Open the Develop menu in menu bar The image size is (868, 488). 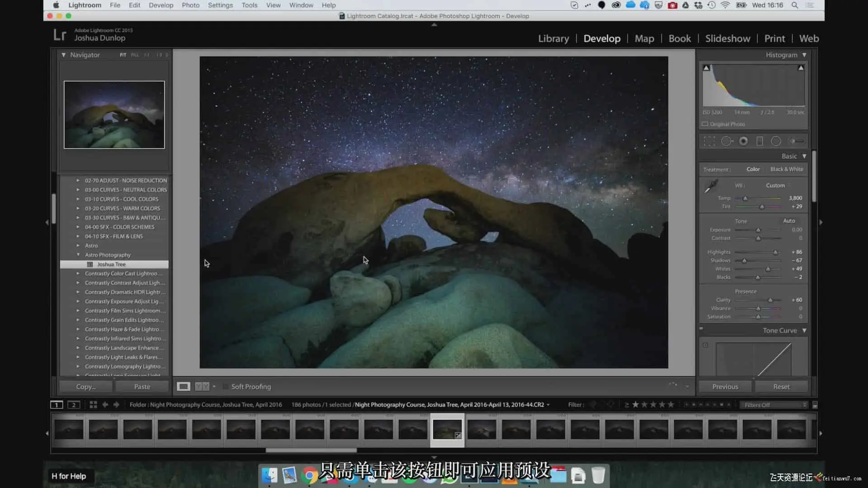(161, 5)
